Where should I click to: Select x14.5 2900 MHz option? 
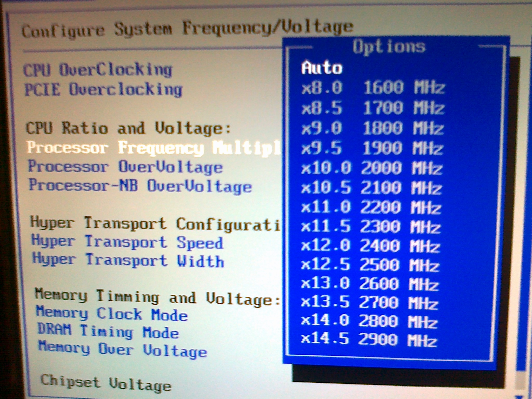click(369, 340)
